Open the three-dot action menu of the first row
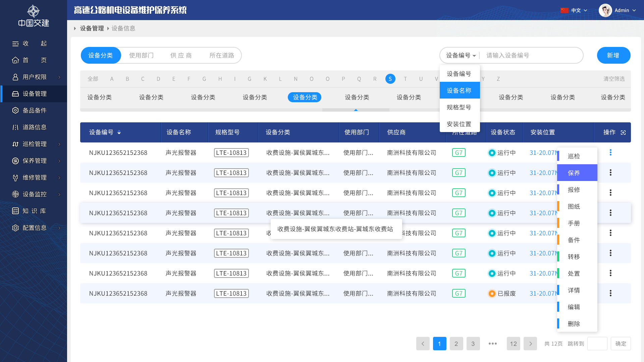This screenshot has width=644, height=362. coord(610,153)
